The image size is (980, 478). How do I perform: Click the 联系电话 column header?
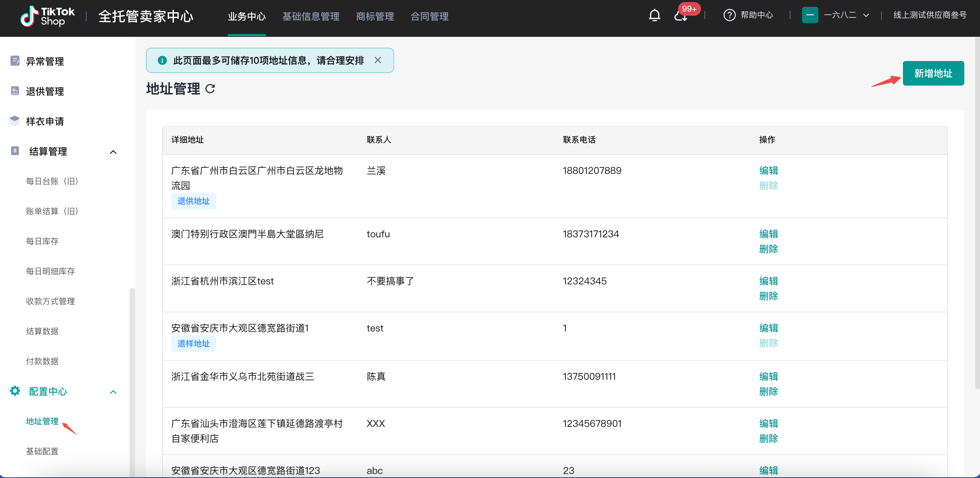[579, 139]
